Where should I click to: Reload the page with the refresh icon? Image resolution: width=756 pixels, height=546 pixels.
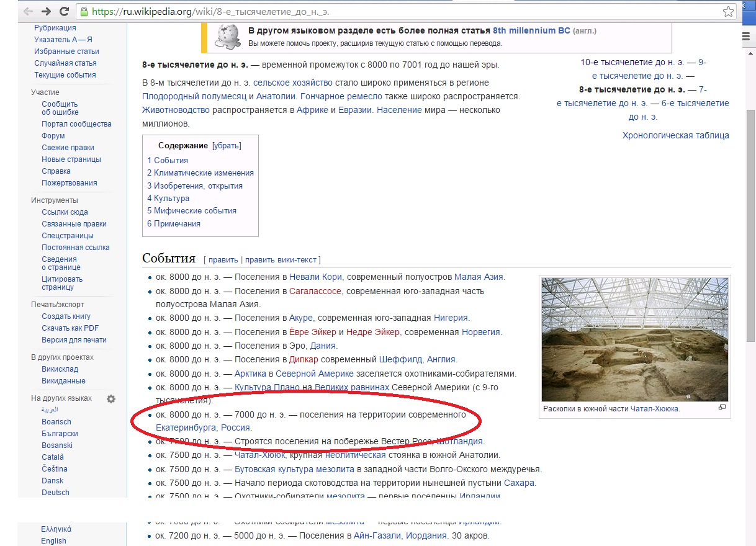click(64, 11)
